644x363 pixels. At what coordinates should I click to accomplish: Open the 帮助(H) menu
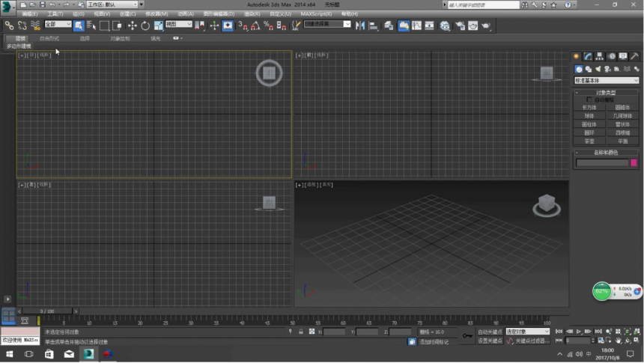tap(350, 14)
